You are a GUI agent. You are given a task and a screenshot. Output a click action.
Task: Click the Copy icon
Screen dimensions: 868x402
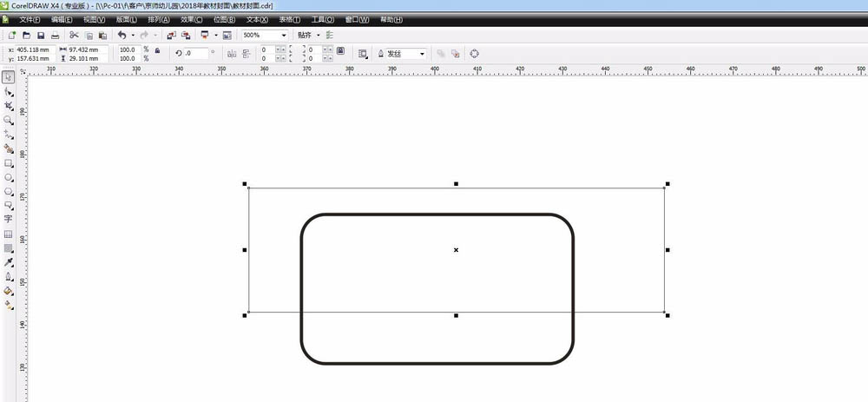click(x=89, y=35)
